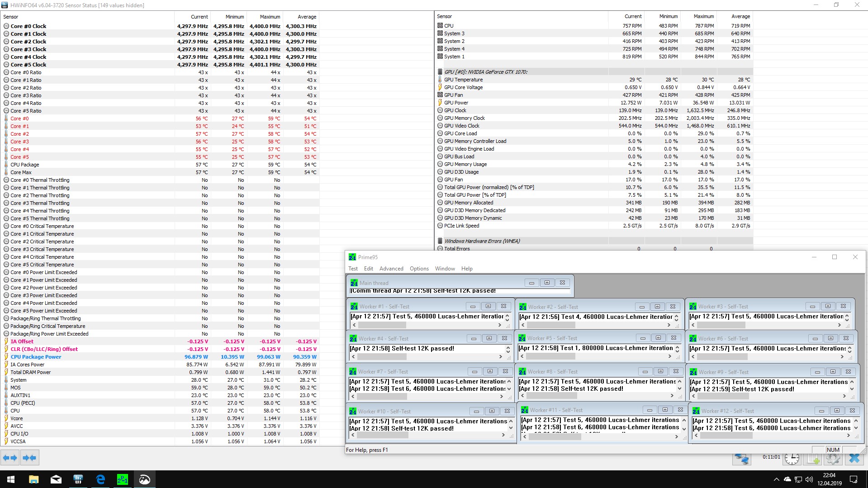Open the Window menu in Prime95
The width and height of the screenshot is (868, 488).
click(445, 269)
